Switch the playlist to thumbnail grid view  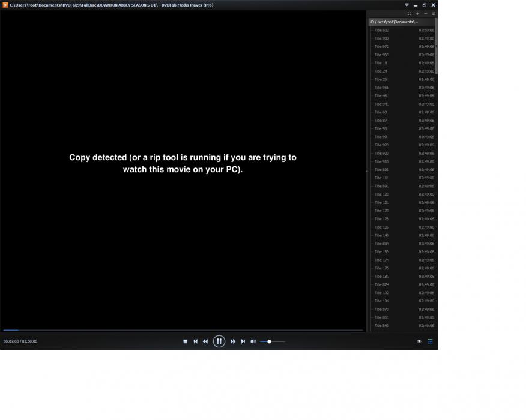[x=410, y=14]
